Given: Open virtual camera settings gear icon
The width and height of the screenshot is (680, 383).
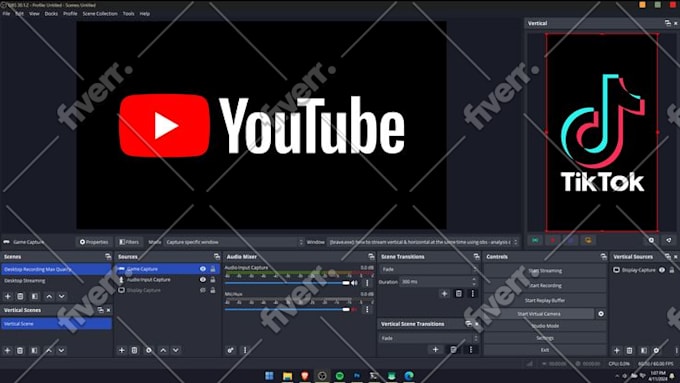Looking at the screenshot, I should pos(601,314).
